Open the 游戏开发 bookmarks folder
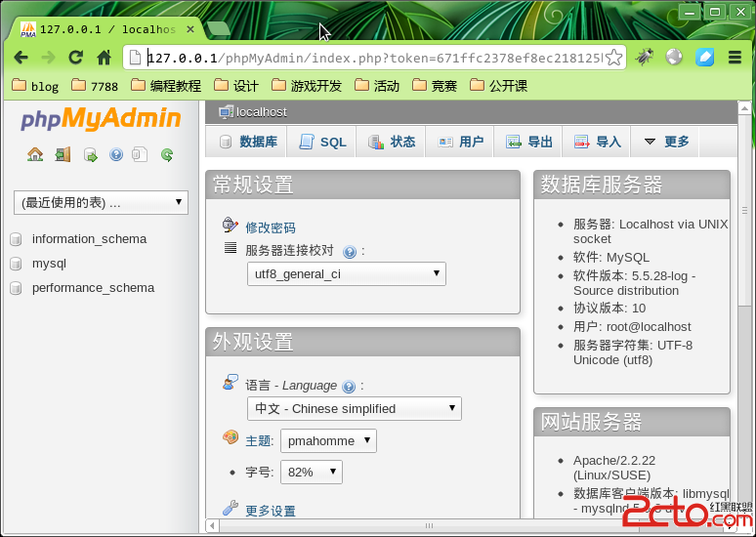 [307, 86]
